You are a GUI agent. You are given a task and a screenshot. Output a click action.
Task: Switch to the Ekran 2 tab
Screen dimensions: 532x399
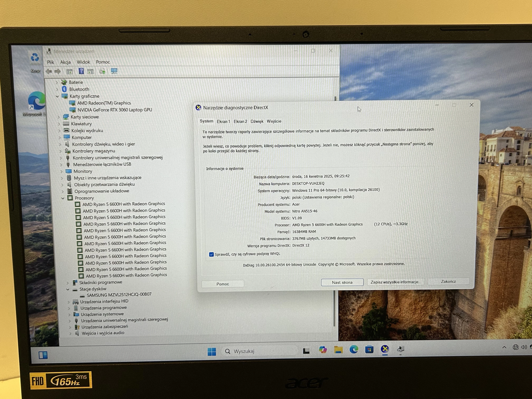tap(240, 122)
